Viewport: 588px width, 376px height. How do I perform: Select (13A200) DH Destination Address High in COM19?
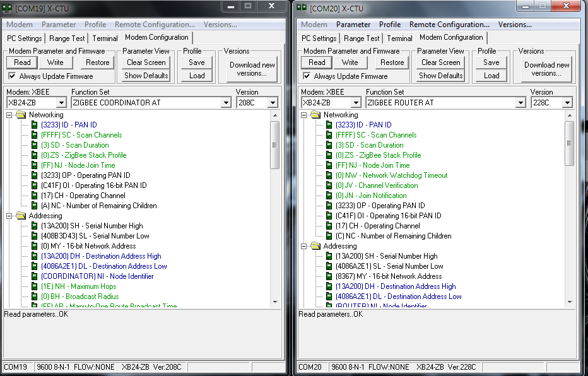(101, 256)
